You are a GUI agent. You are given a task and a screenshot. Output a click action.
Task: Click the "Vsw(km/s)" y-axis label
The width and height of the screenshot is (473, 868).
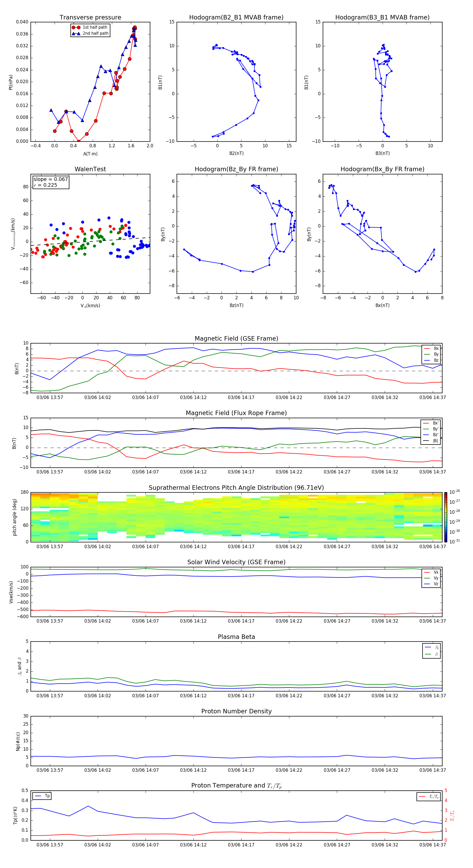(11, 592)
